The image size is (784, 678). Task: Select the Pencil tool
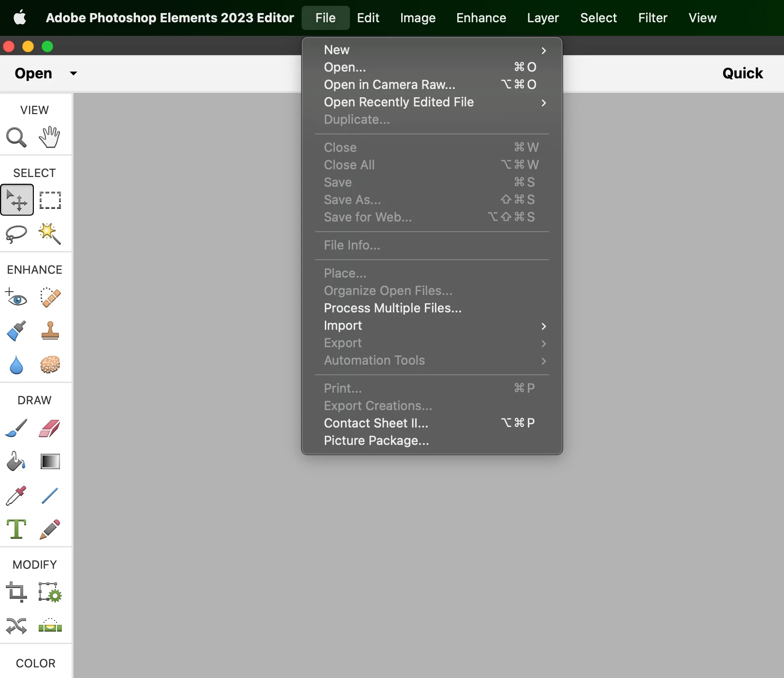(x=50, y=529)
